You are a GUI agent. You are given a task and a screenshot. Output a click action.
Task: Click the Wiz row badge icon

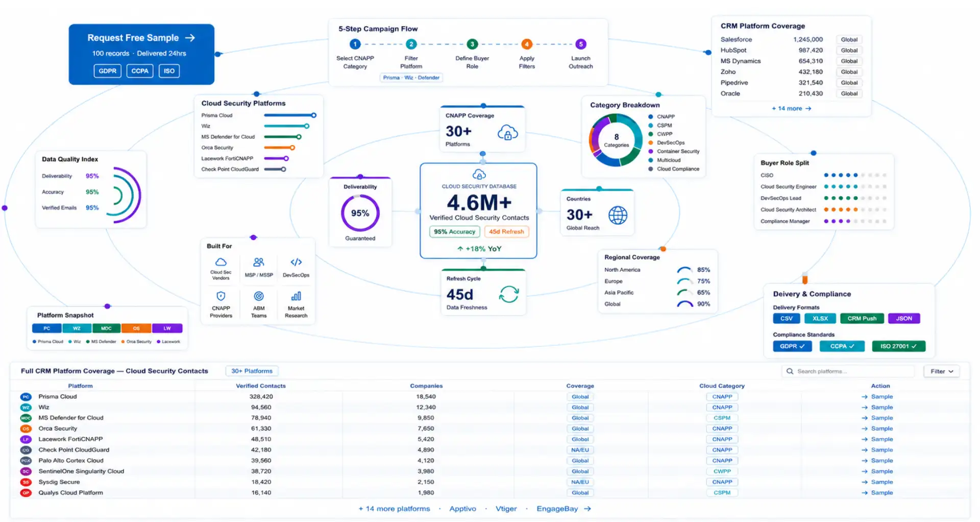[26, 408]
